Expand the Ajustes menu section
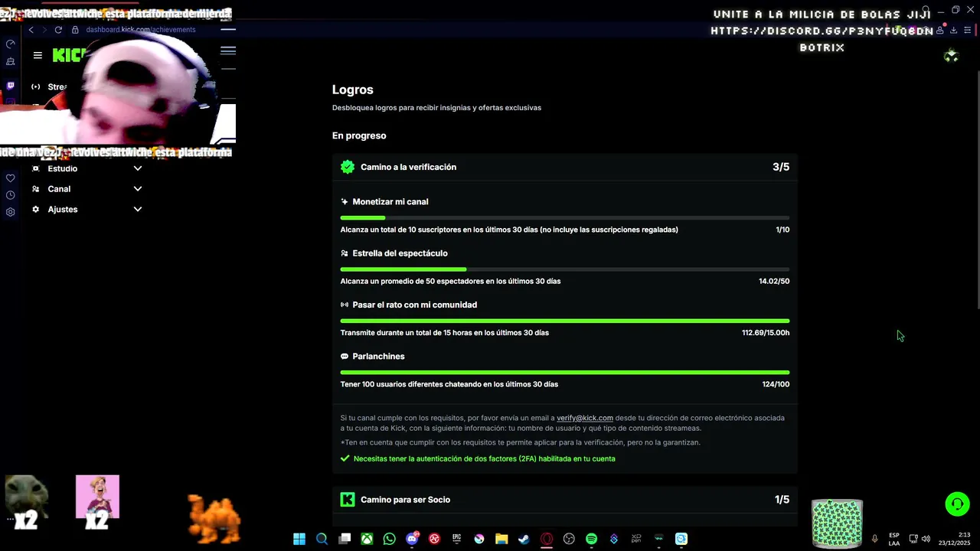 coord(138,210)
